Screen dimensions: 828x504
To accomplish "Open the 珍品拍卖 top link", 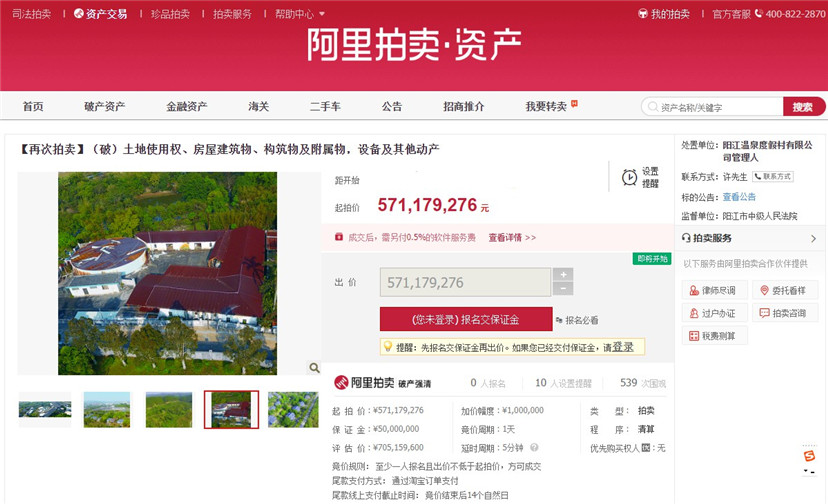I will point(171,14).
